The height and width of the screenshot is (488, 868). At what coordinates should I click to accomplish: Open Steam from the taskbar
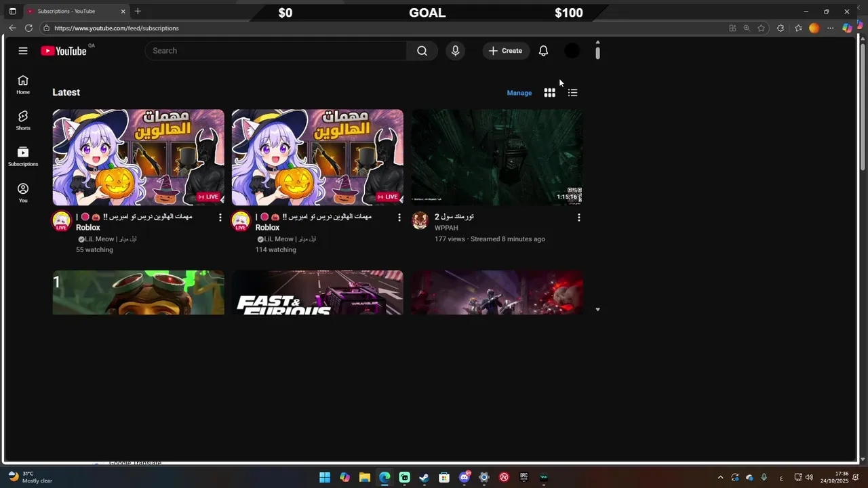coord(425,477)
